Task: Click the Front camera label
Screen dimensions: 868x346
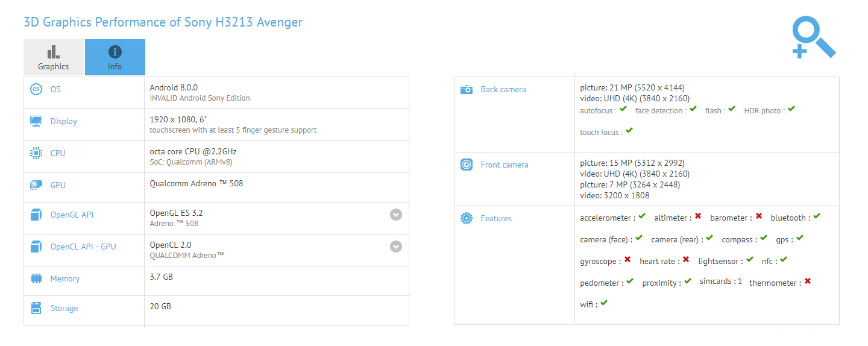Action: [505, 165]
